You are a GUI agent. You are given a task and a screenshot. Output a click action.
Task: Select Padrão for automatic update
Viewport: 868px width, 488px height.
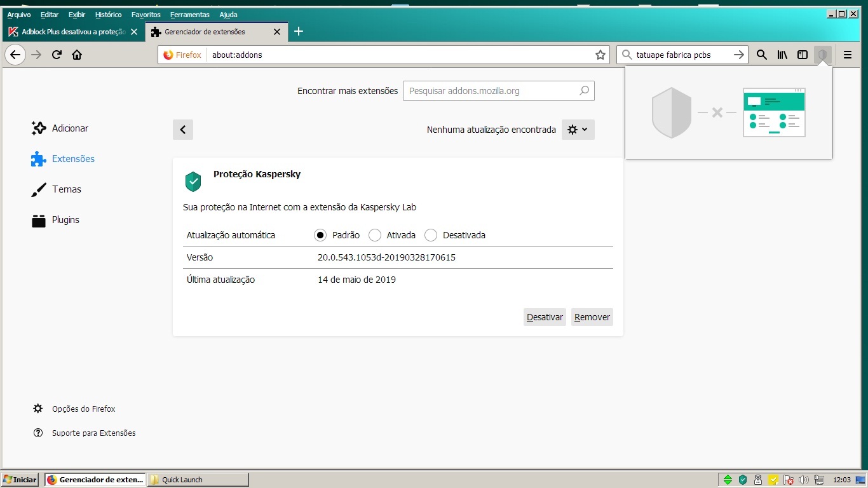(320, 235)
